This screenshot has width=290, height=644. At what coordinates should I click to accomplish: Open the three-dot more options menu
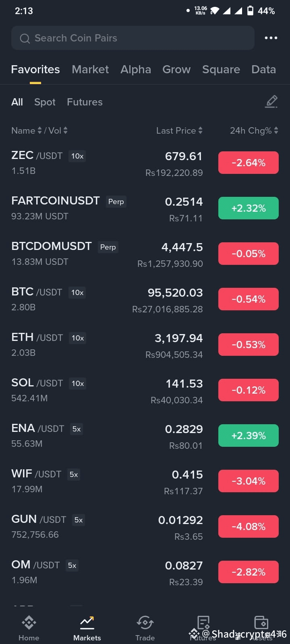click(x=271, y=38)
